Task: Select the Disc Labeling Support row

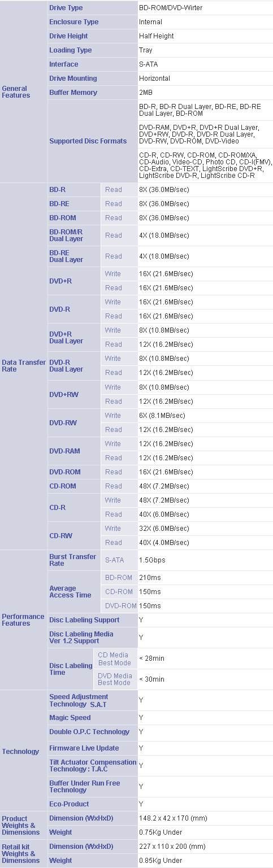Action: click(x=160, y=620)
